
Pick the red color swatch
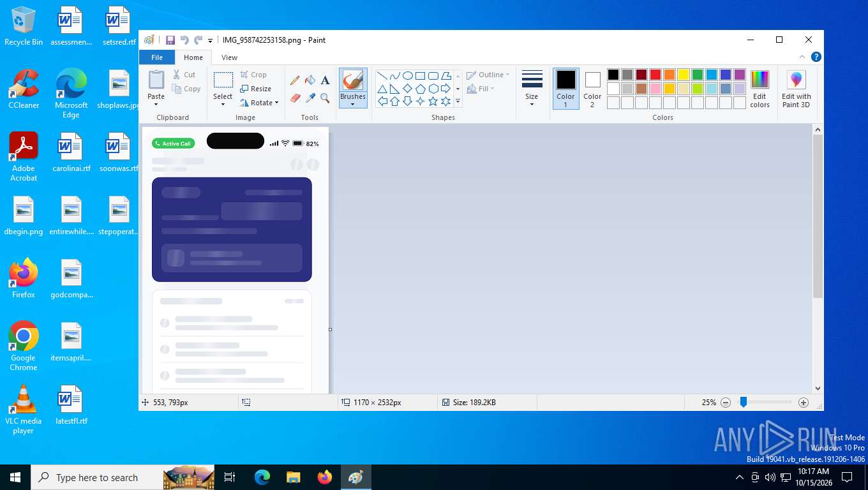click(655, 75)
